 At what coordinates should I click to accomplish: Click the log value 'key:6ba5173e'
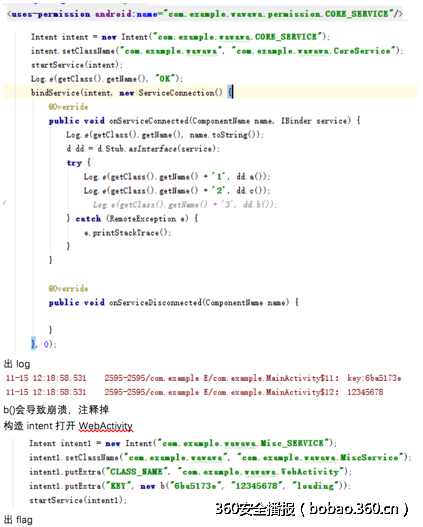[374, 378]
